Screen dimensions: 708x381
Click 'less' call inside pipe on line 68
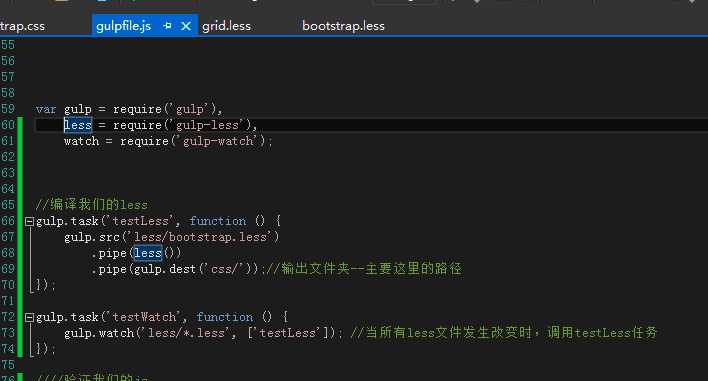(148, 253)
